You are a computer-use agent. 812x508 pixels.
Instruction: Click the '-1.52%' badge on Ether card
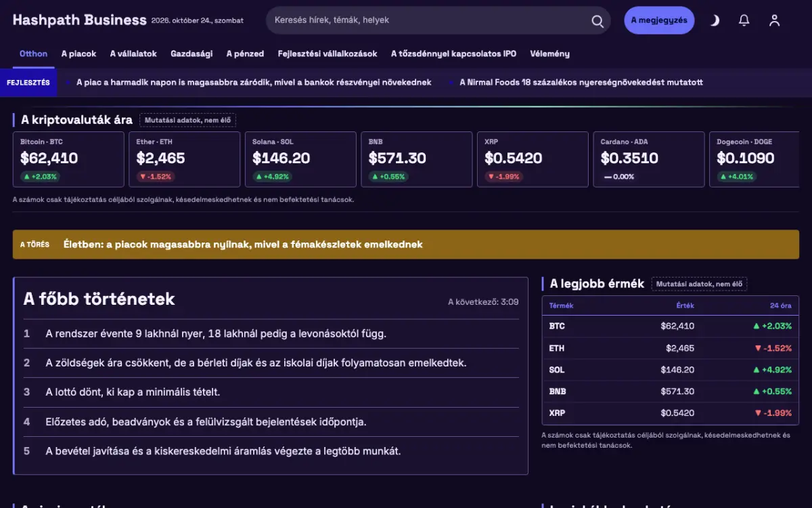[155, 177]
